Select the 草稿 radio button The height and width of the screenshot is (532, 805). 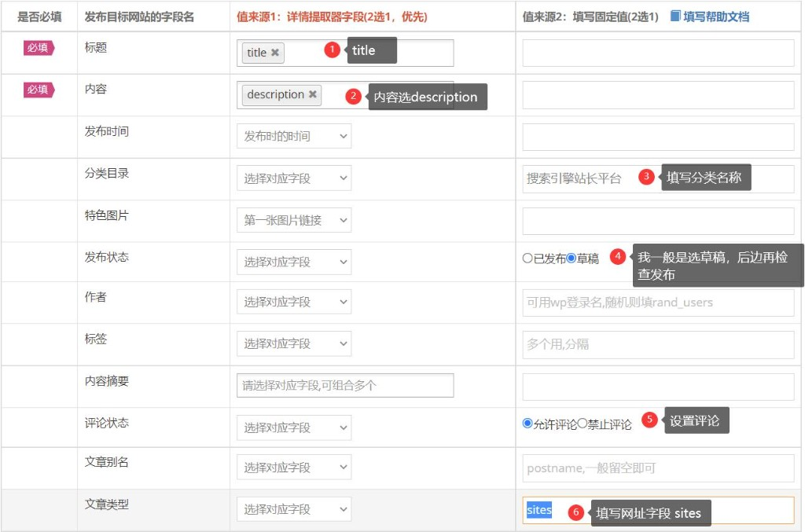point(572,258)
